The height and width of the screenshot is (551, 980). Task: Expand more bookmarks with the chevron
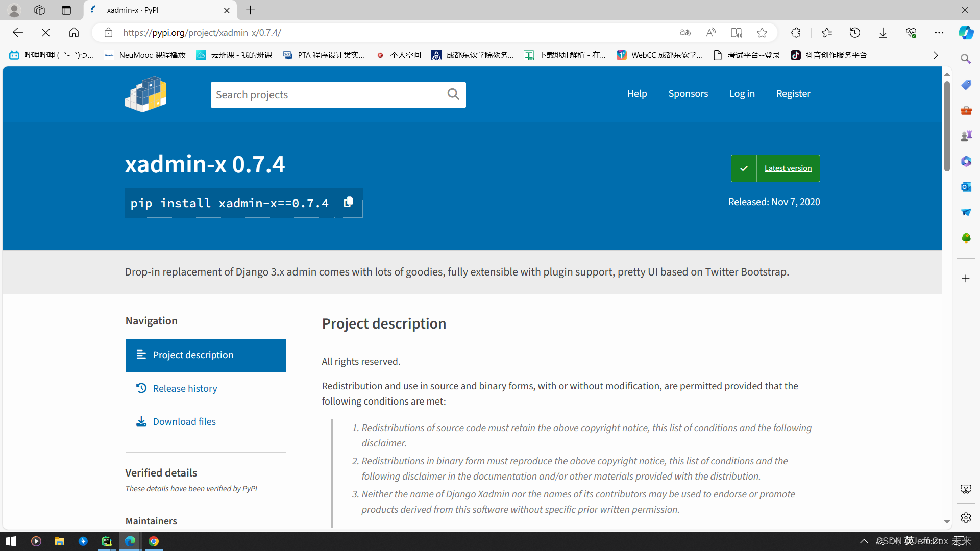click(x=935, y=55)
